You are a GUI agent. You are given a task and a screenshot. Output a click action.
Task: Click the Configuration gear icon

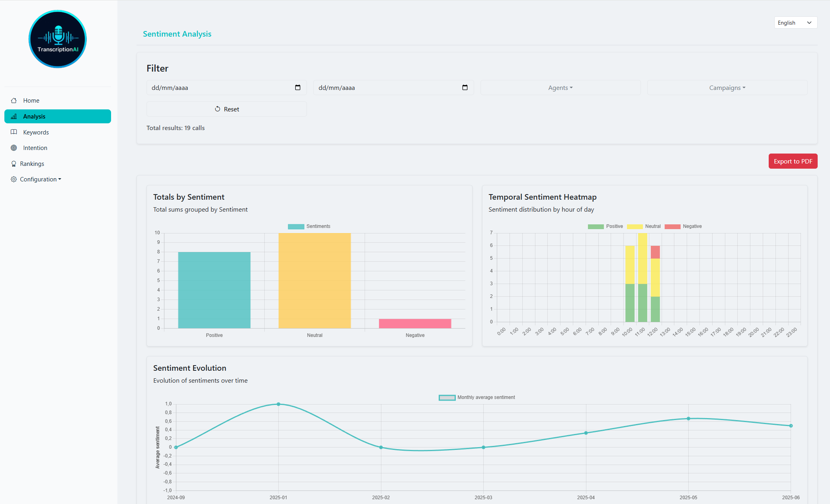[14, 179]
